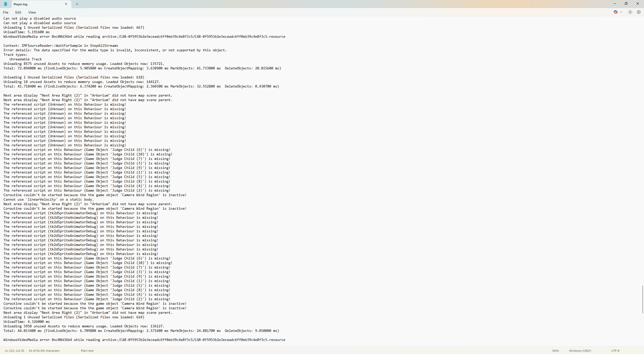Click the 'Context: IMFSourceReader::WaitForSample' line
Viewport: 644px width, 354px height.
click(61, 46)
